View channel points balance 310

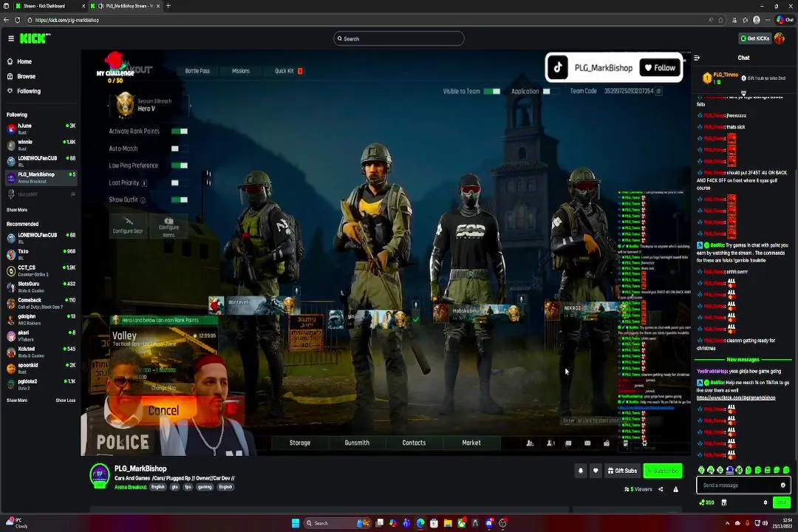[707, 502]
